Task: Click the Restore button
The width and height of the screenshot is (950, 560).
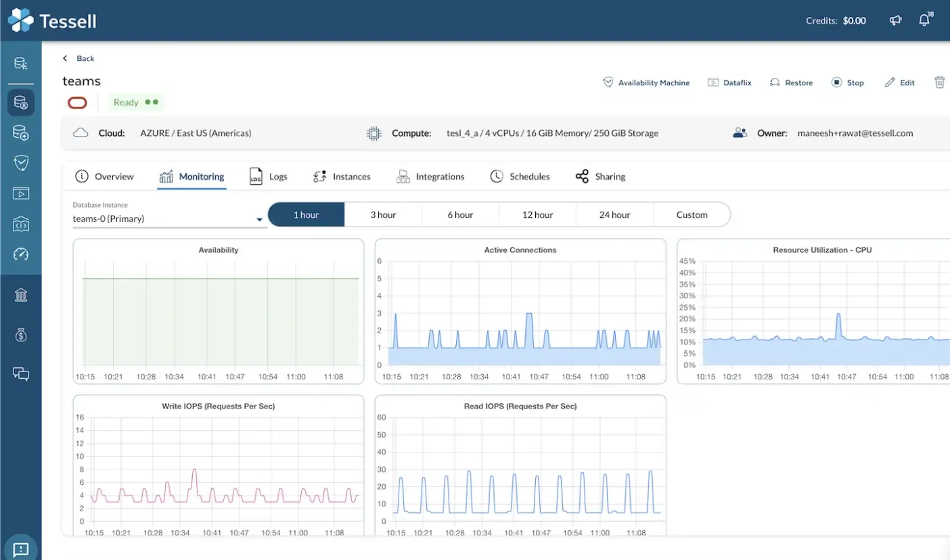Action: [791, 83]
